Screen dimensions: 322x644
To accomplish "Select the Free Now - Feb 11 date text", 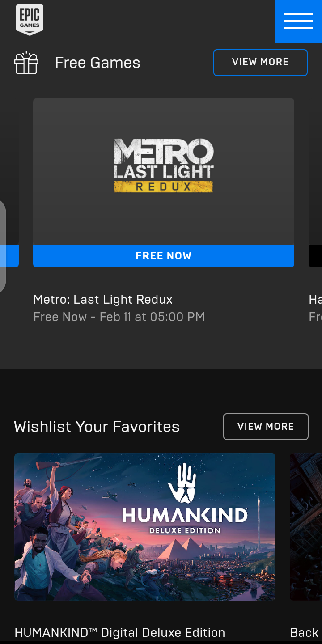I will point(119,317).
